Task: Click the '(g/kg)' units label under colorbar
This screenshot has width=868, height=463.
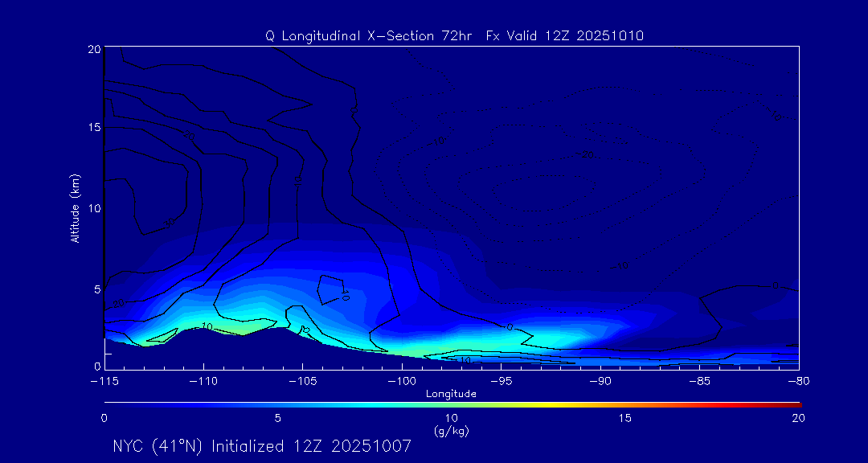Action: [x=451, y=431]
